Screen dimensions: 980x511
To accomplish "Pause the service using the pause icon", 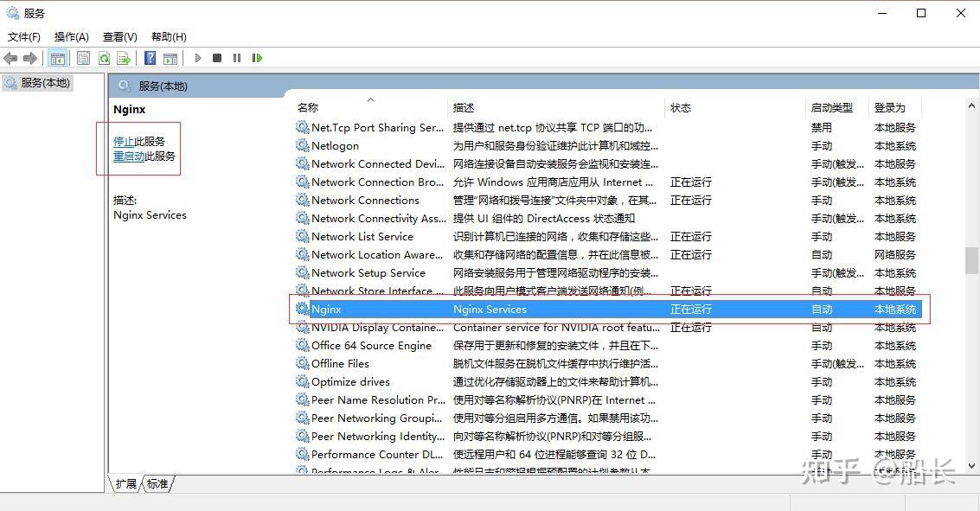I will pyautogui.click(x=237, y=58).
